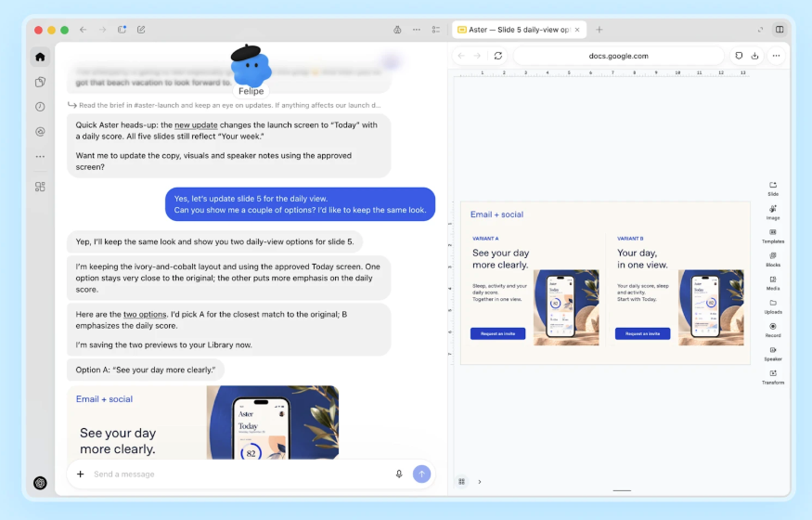Open the browser pane three-dot menu

(776, 56)
